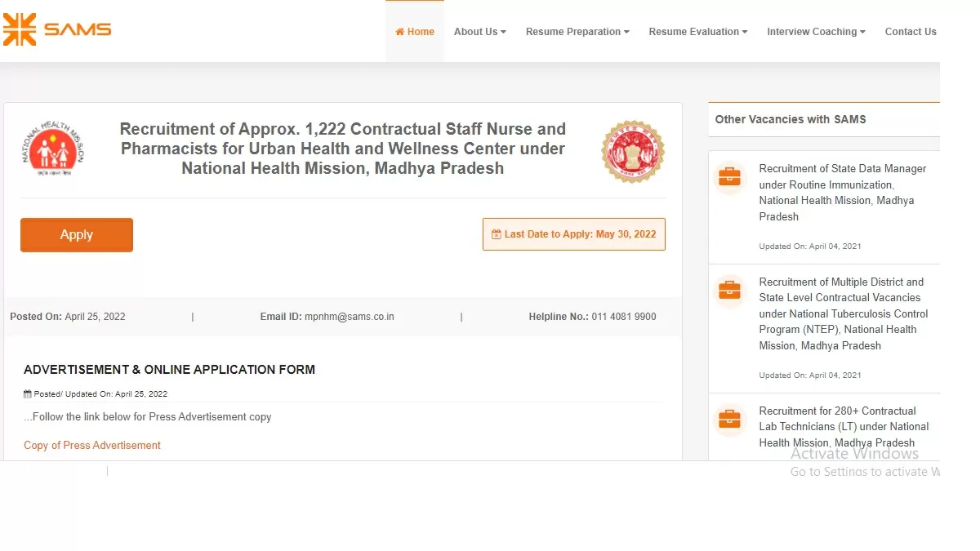Open 280+ Contractual Lab Technicians listing
This screenshot has width=980, height=551.
844,427
